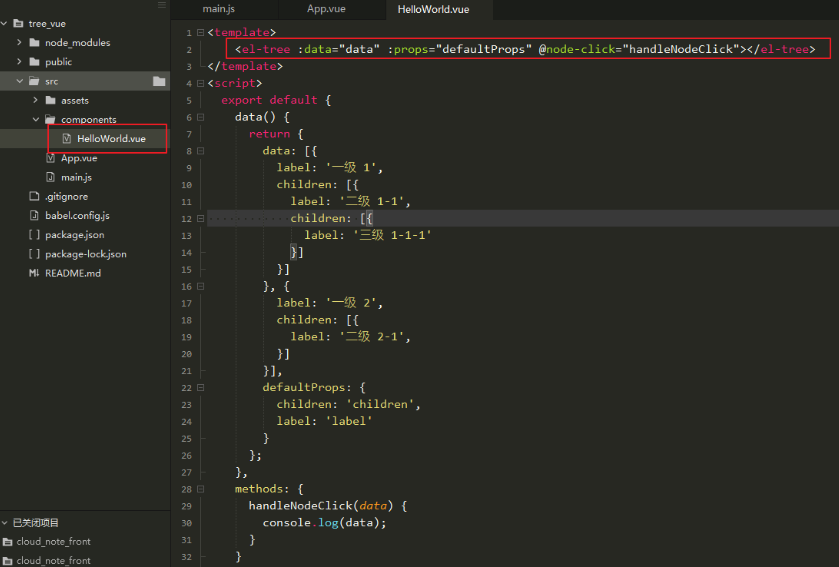
Task: Click the node_modules folder icon
Action: (x=34, y=42)
